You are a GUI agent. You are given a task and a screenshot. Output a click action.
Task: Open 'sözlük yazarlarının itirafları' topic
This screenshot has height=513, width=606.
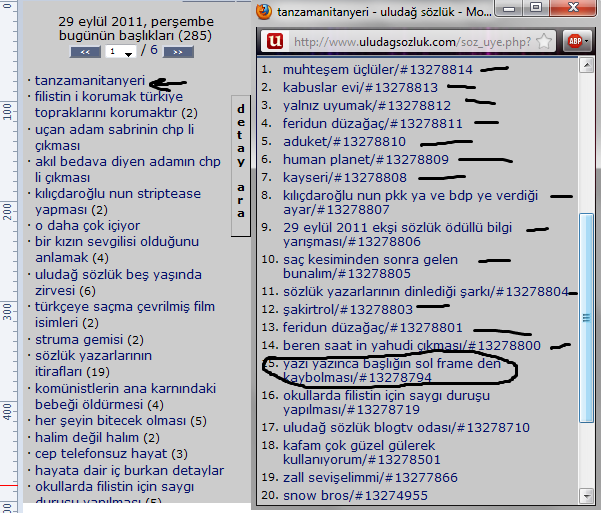tap(93, 363)
